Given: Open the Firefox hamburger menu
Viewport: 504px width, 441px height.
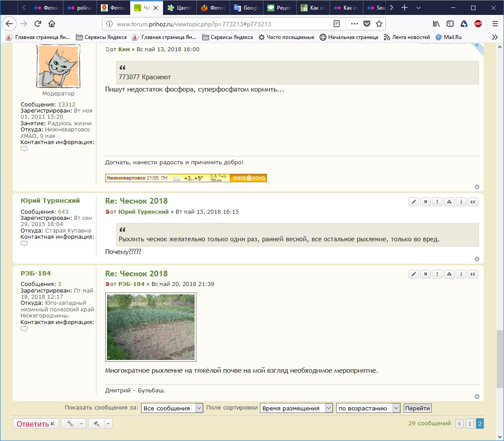Looking at the screenshot, I should pyautogui.click(x=495, y=24).
